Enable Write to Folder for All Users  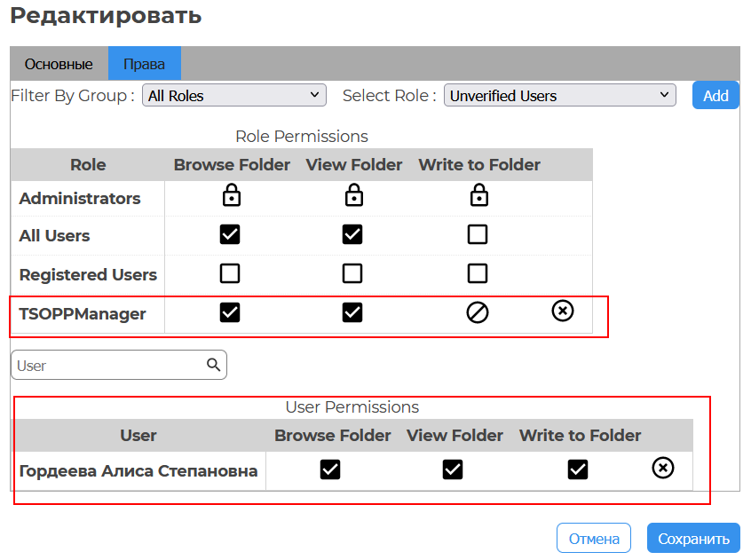tap(478, 234)
